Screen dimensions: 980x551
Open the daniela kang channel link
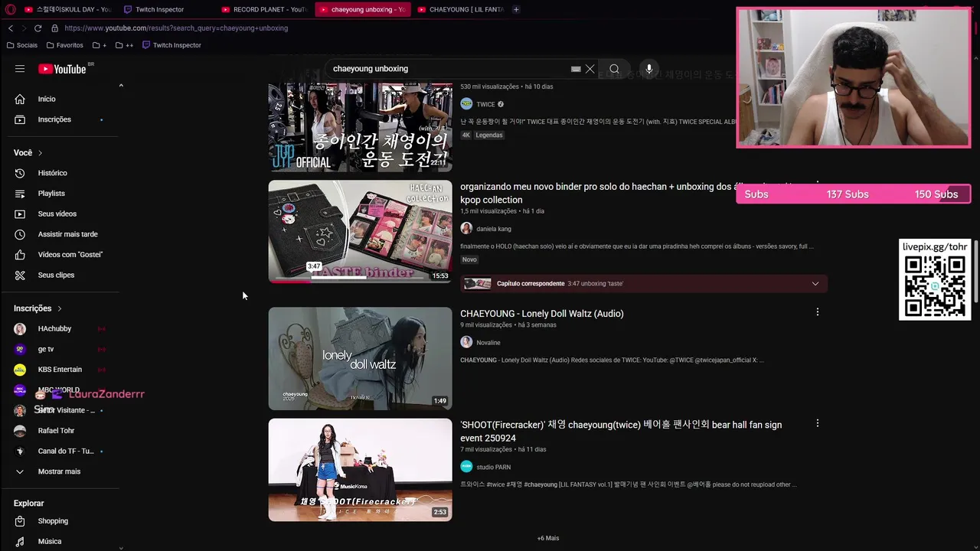pyautogui.click(x=494, y=229)
